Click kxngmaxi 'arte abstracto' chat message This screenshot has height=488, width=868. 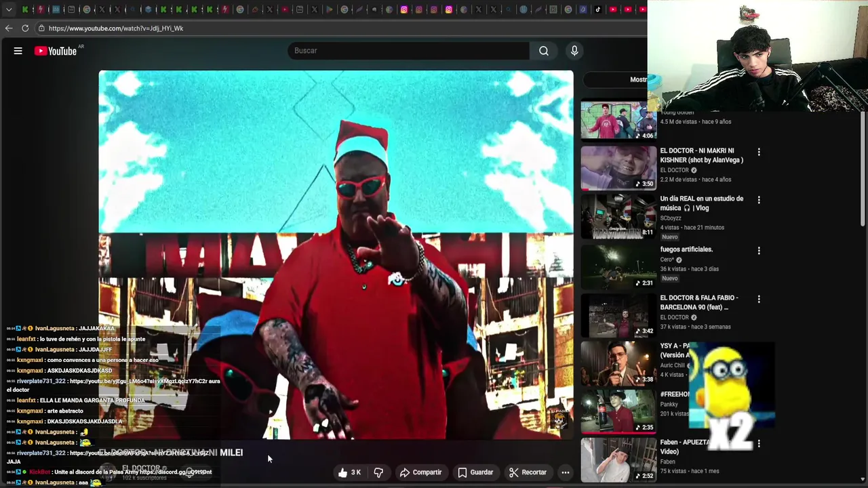[50, 411]
